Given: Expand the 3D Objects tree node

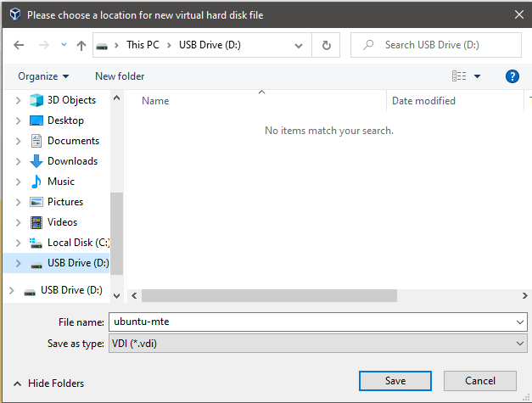Looking at the screenshot, I should coord(18,100).
